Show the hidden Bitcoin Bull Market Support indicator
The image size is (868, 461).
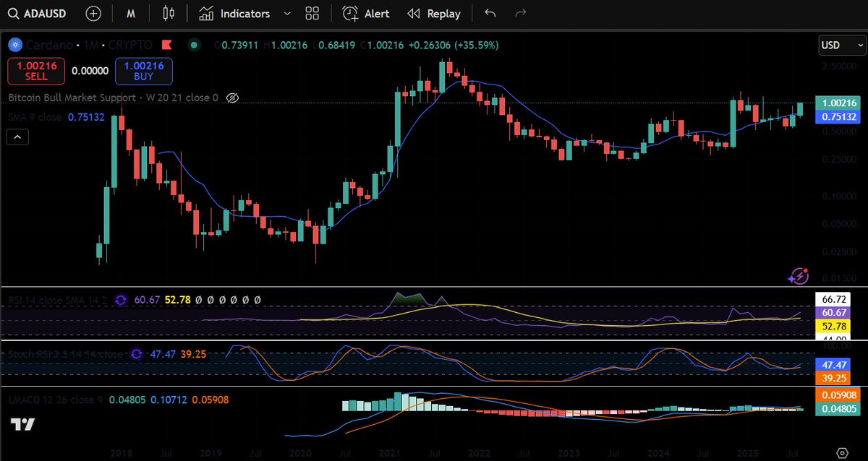232,98
